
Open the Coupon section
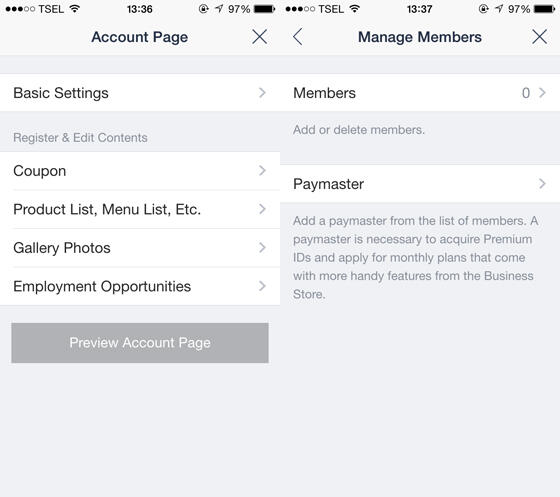(x=140, y=171)
